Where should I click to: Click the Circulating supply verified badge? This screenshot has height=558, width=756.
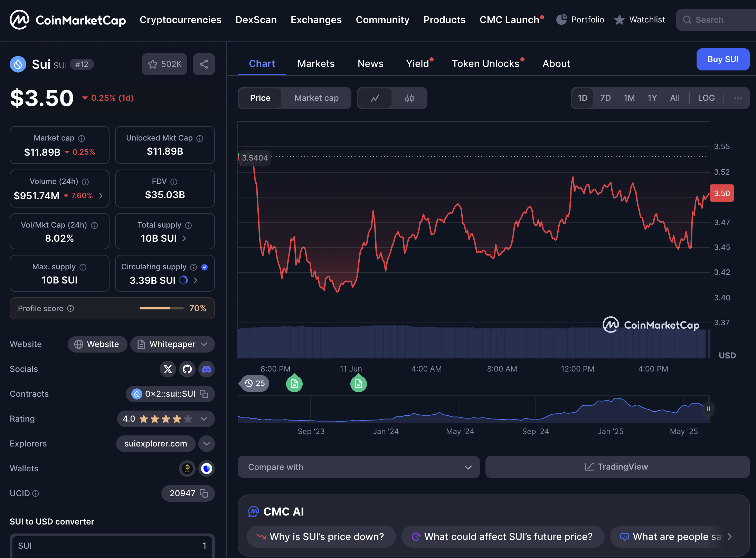205,267
